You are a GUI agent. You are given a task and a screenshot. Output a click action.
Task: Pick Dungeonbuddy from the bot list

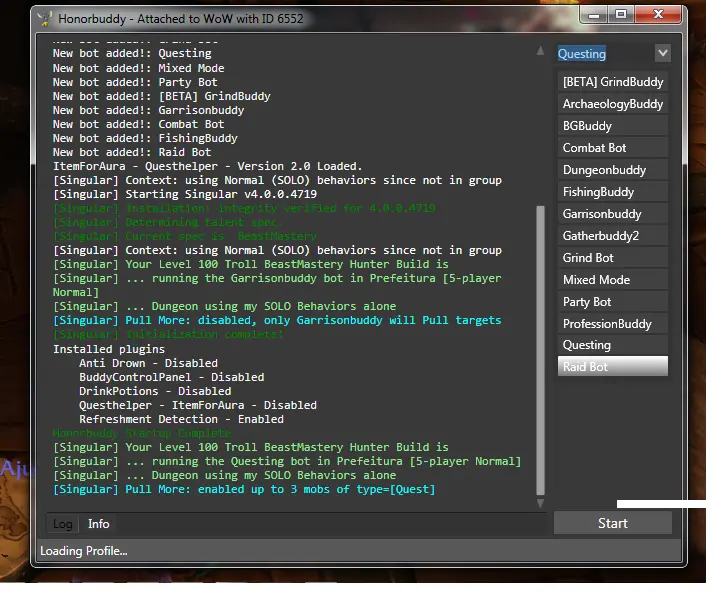pyautogui.click(x=613, y=170)
